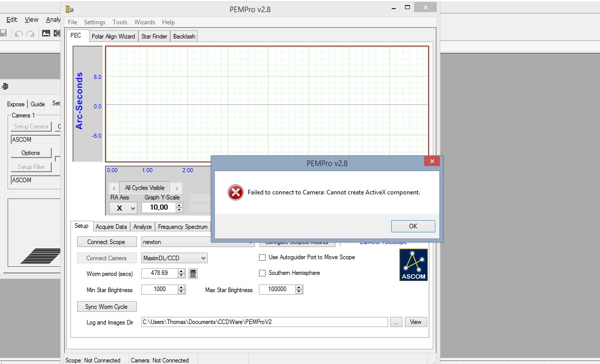Open the View menu in background window

(31, 20)
